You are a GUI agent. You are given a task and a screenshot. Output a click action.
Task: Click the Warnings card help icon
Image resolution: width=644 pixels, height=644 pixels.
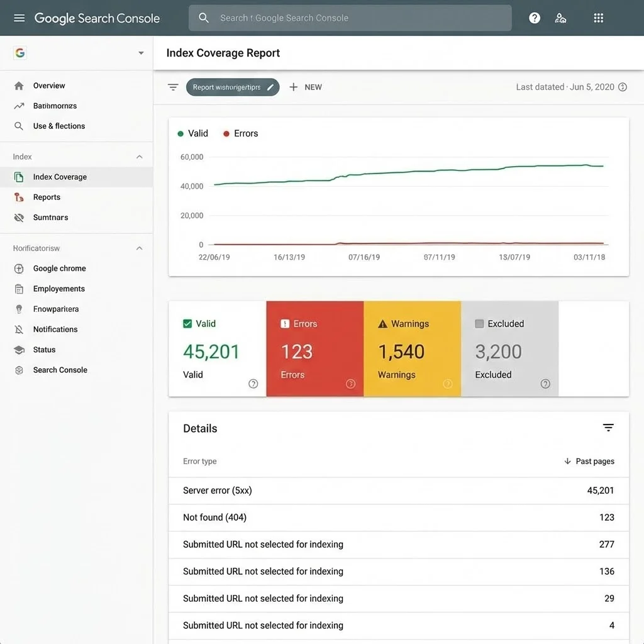click(x=448, y=383)
